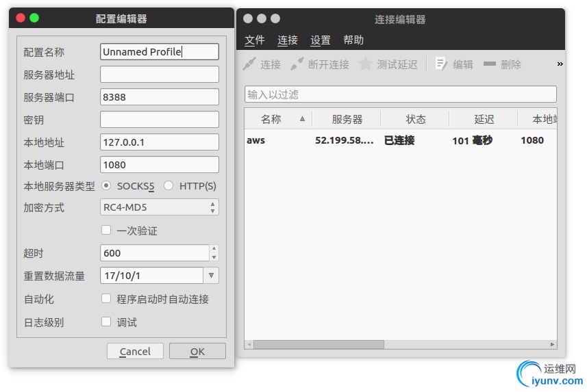This screenshot has width=587, height=392.
Task: Click the Edit (编辑) toolbar icon
Action: (x=442, y=64)
